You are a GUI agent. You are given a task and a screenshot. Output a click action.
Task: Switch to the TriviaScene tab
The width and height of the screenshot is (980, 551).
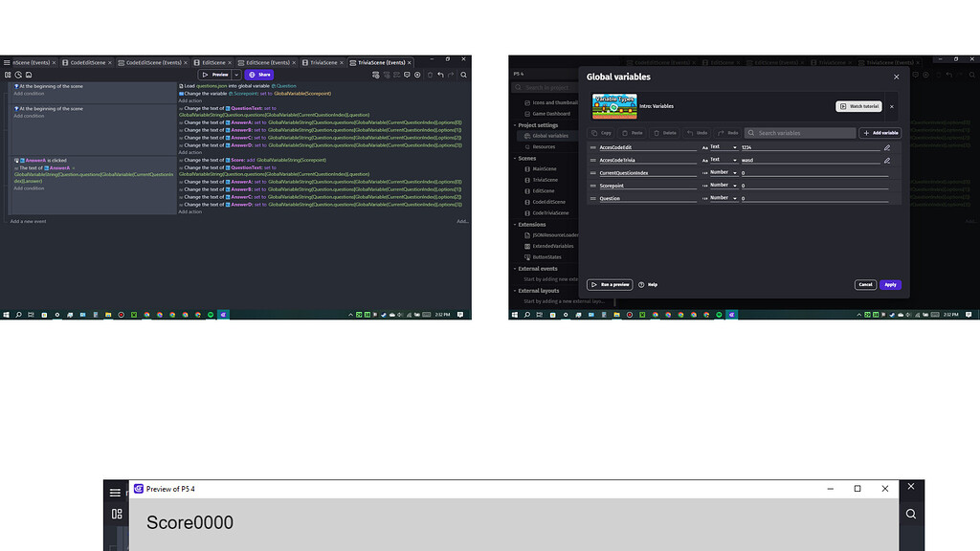tap(323, 61)
